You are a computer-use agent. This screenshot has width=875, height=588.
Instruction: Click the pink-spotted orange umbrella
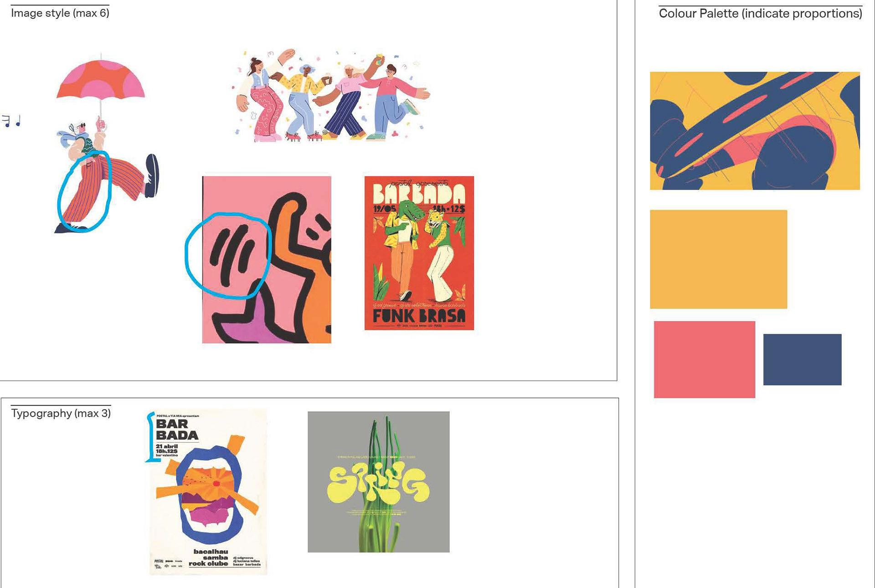point(101,78)
